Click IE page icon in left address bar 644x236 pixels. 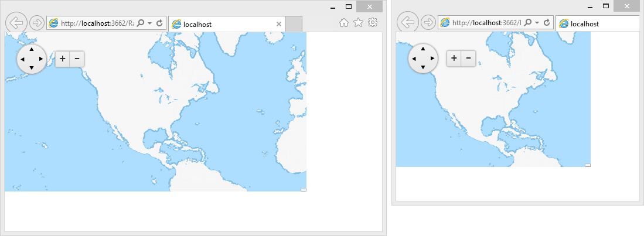53,23
